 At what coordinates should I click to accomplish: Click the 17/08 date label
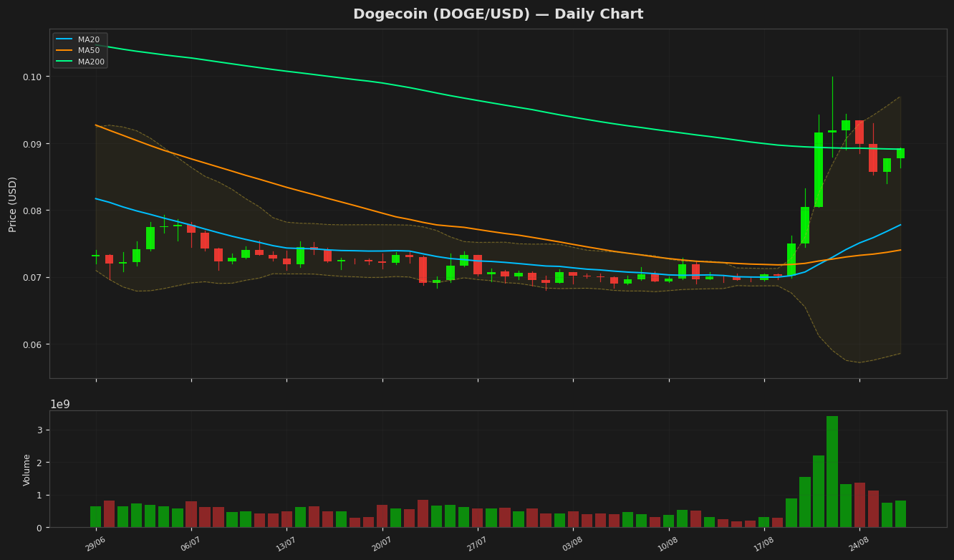[764, 544]
